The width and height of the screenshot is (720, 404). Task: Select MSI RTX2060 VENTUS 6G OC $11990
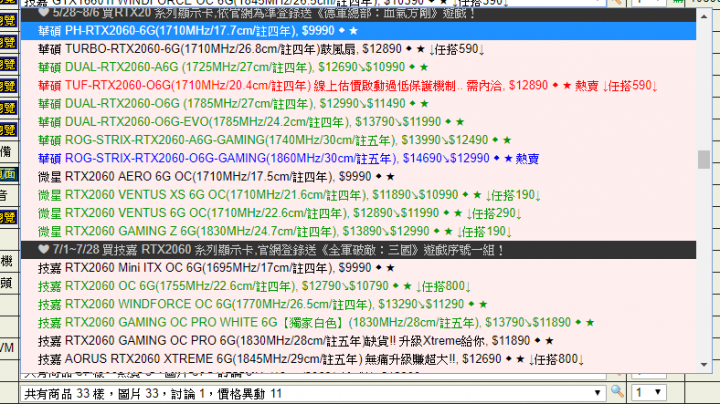point(358,213)
